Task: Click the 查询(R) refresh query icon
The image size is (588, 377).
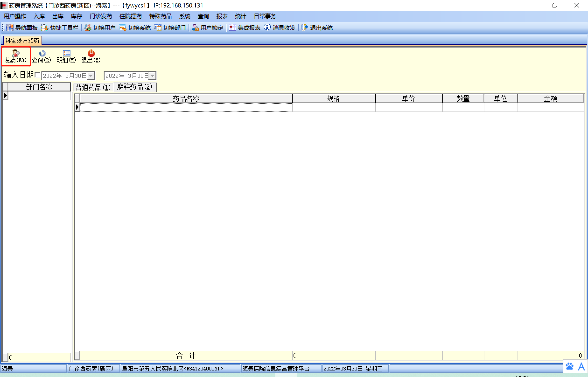Action: [x=42, y=53]
